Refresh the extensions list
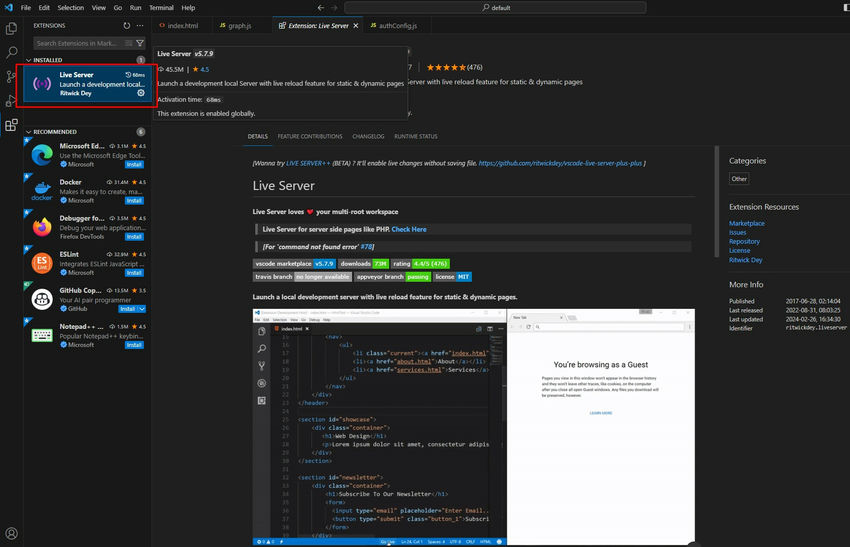 tap(126, 25)
